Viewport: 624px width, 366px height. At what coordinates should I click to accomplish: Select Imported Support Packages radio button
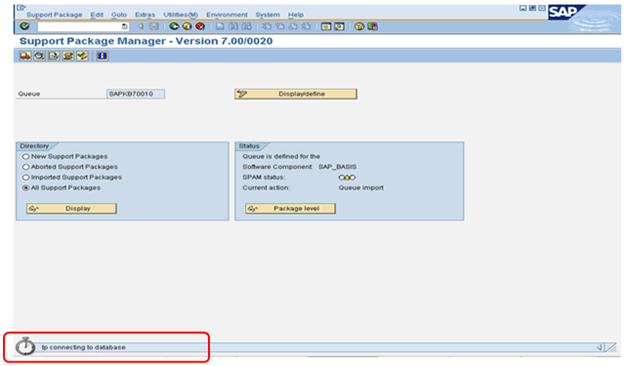point(26,177)
